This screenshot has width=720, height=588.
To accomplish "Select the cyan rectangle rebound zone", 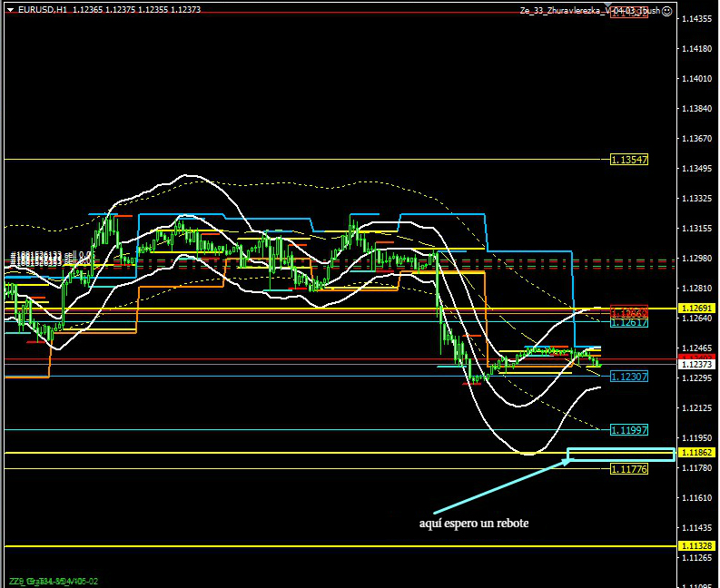I will pyautogui.click(x=621, y=455).
